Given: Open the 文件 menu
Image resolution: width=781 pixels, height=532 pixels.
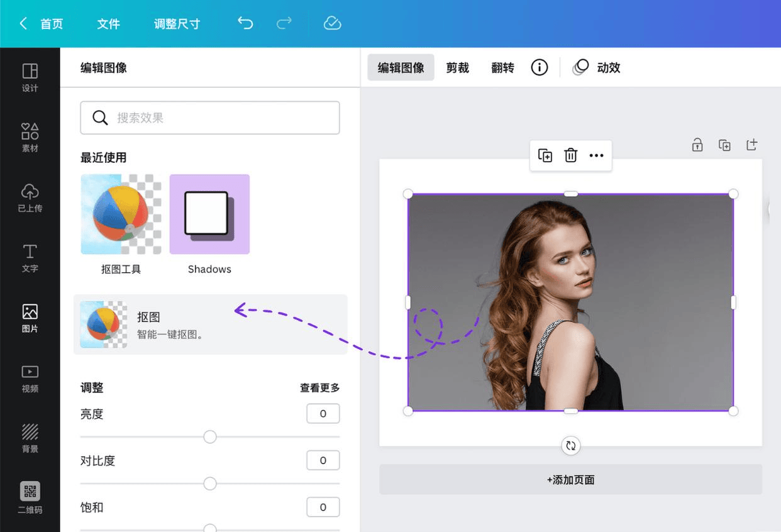Looking at the screenshot, I should tap(108, 24).
